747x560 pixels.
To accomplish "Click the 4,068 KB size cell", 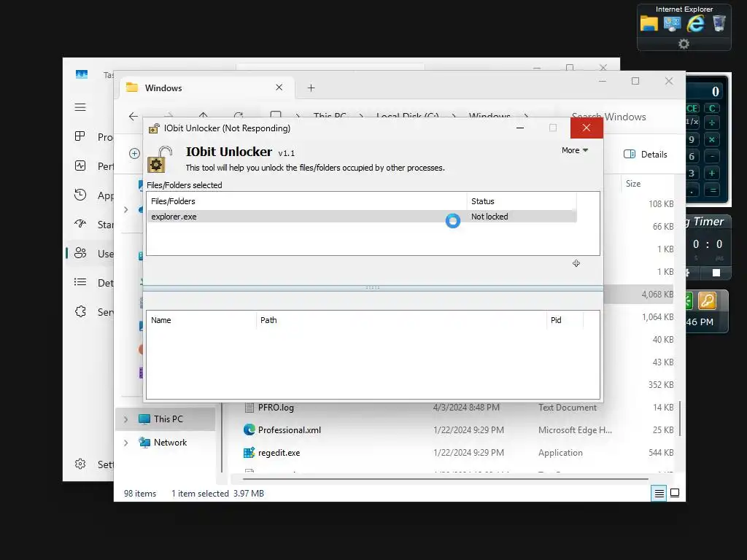I will coord(657,295).
